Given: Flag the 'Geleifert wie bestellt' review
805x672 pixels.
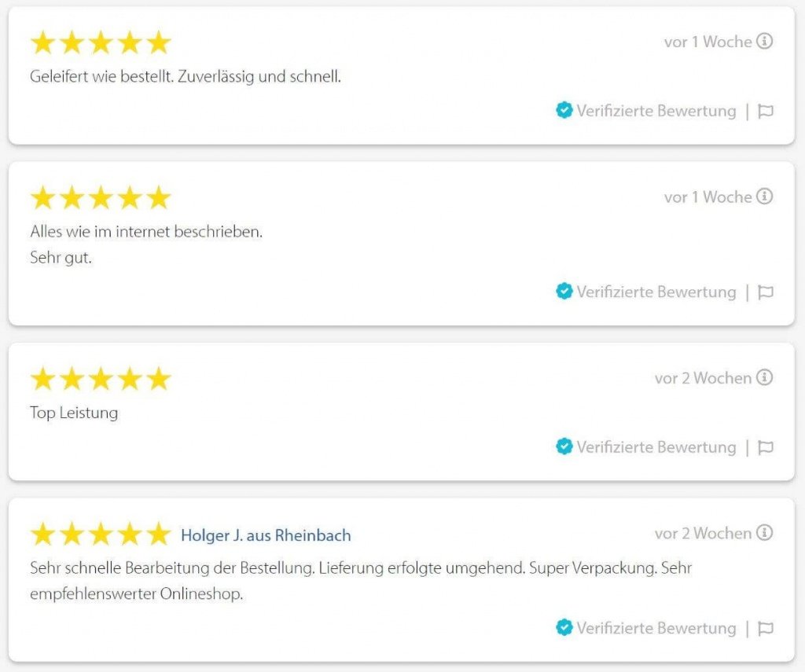Looking at the screenshot, I should click(x=766, y=111).
